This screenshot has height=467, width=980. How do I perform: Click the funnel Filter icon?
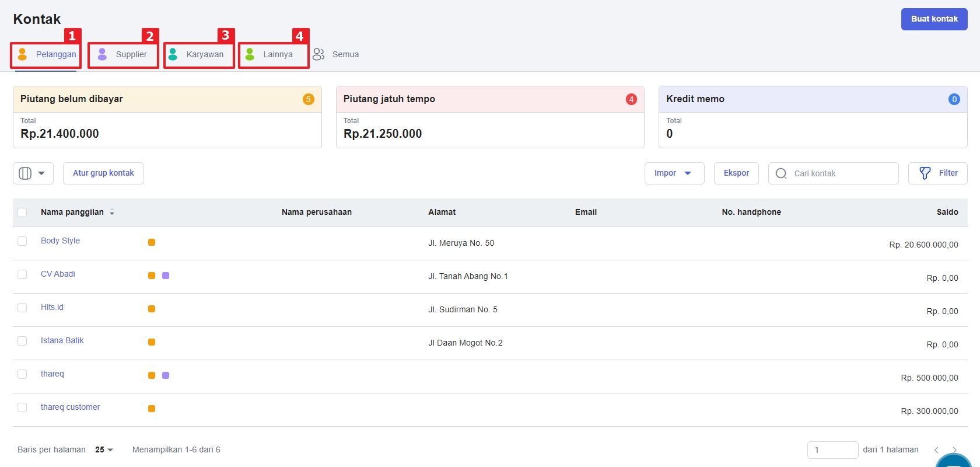pyautogui.click(x=925, y=173)
